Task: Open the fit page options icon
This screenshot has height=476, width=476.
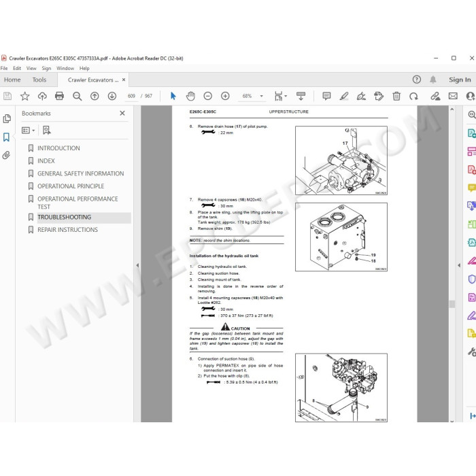Action: pyautogui.click(x=280, y=97)
